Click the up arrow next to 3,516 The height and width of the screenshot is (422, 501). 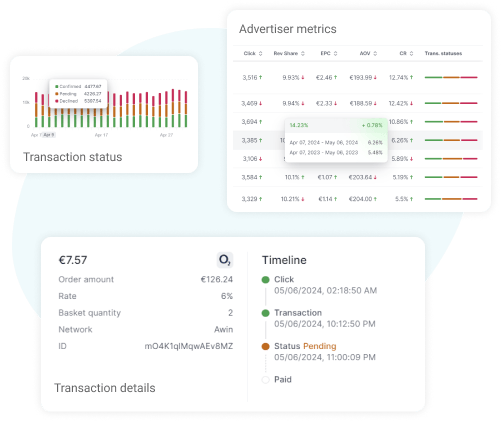click(260, 77)
